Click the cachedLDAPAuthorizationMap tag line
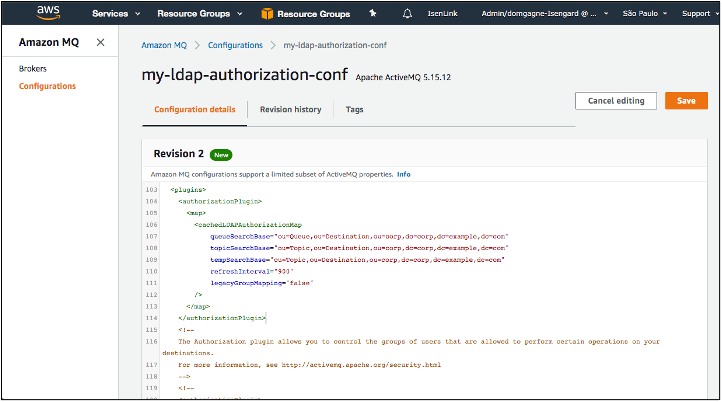Viewport: 722px width, 402px height. click(x=248, y=225)
